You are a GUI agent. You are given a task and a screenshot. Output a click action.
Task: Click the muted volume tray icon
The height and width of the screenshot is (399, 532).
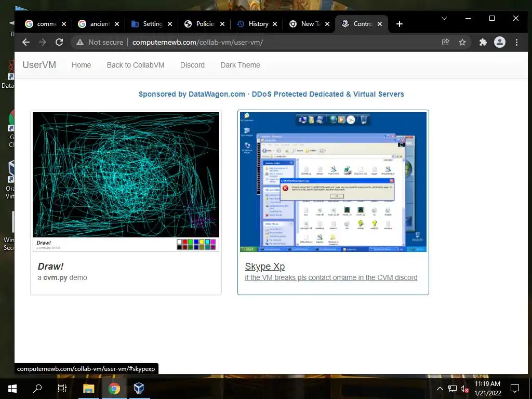coord(464,389)
